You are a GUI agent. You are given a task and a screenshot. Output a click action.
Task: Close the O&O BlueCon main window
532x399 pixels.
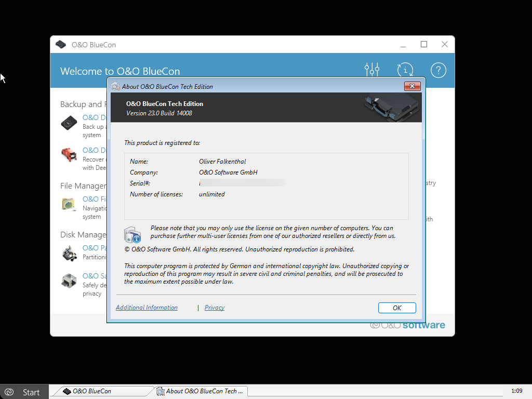tap(445, 45)
